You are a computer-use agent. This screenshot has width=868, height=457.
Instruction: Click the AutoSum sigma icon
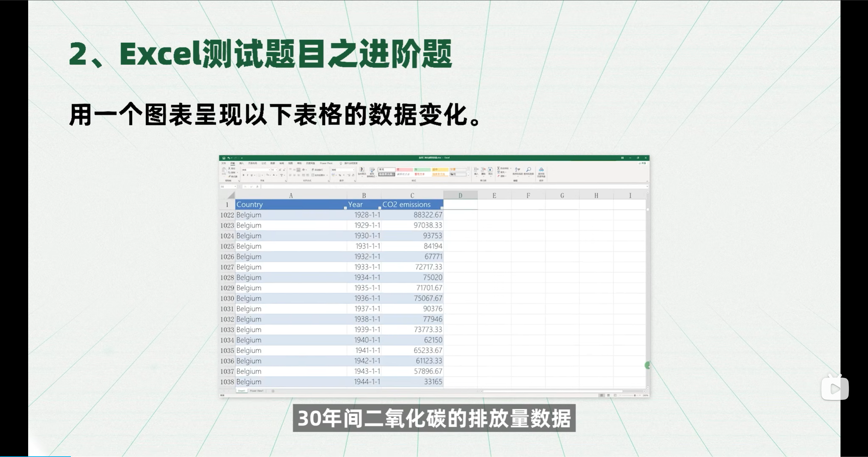pos(499,168)
